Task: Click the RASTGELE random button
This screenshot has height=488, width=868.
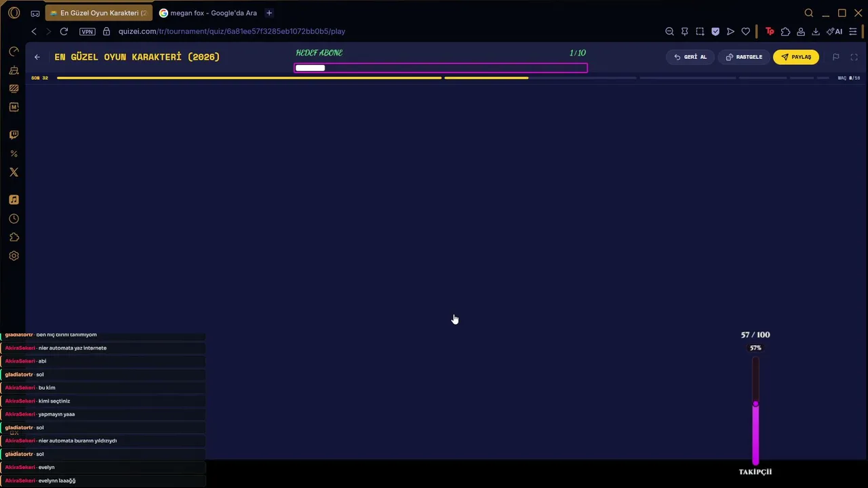Action: [x=744, y=57]
